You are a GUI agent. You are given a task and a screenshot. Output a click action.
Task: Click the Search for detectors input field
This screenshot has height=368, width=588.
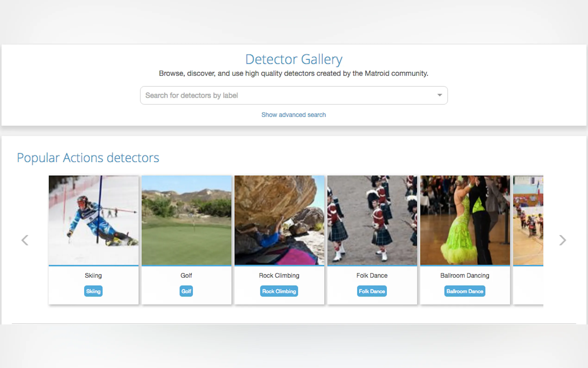coord(287,95)
